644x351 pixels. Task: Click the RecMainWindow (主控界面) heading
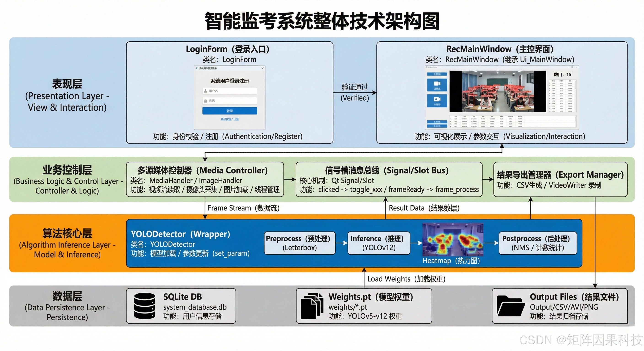(x=500, y=49)
